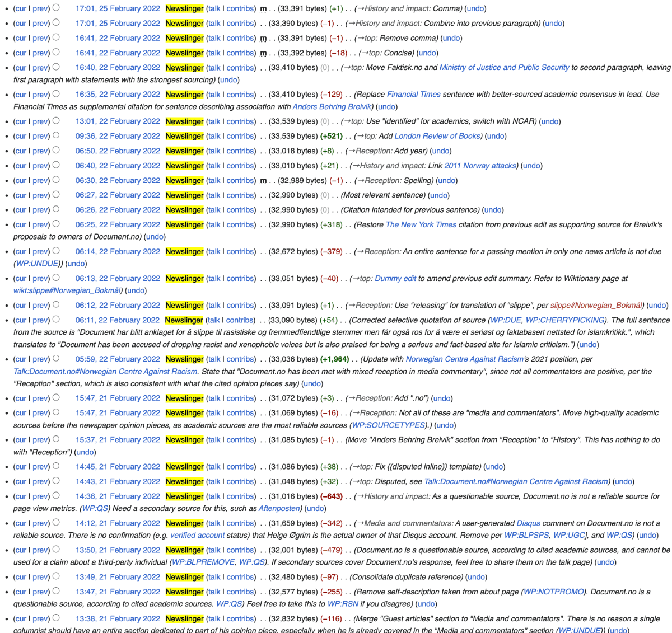Select the radio button for the 16:40, 22 February 2022 revision
Screen dimensions: 672x633
click(56, 67)
